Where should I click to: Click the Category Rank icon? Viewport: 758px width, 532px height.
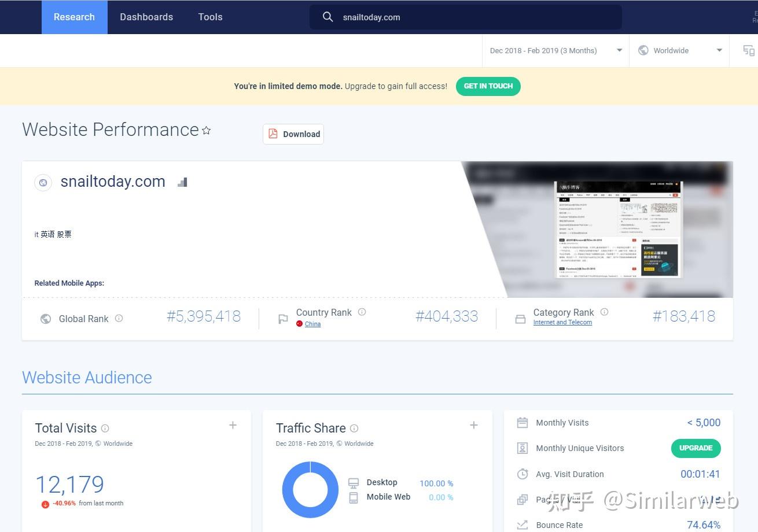(x=520, y=319)
